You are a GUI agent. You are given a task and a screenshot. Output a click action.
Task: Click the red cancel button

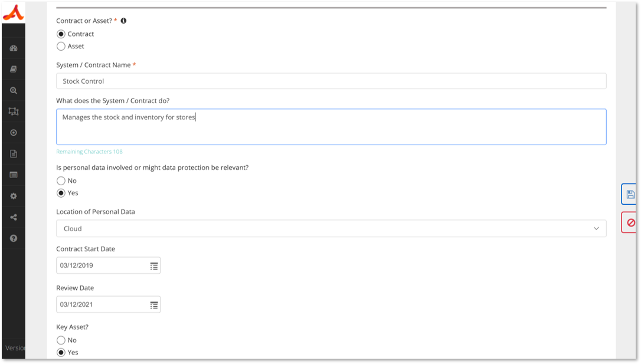coord(630,222)
